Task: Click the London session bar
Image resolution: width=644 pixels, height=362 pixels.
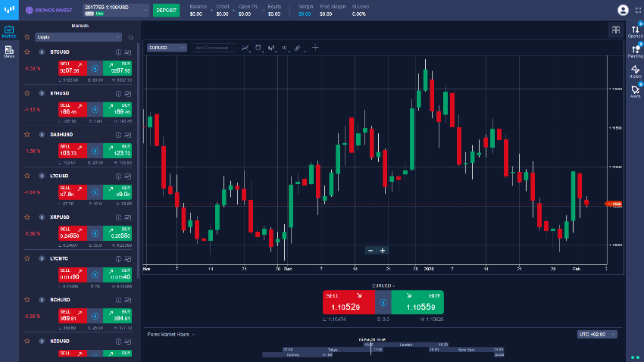Action: tap(406, 345)
